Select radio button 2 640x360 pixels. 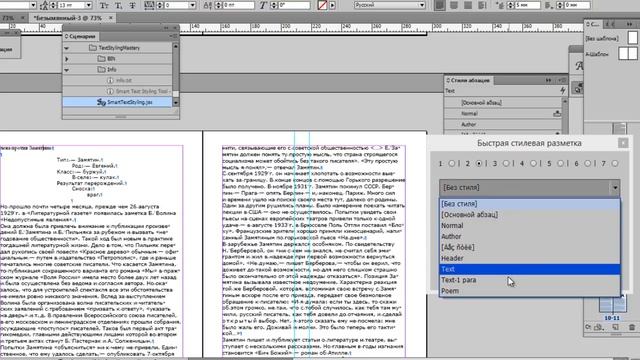click(x=479, y=163)
